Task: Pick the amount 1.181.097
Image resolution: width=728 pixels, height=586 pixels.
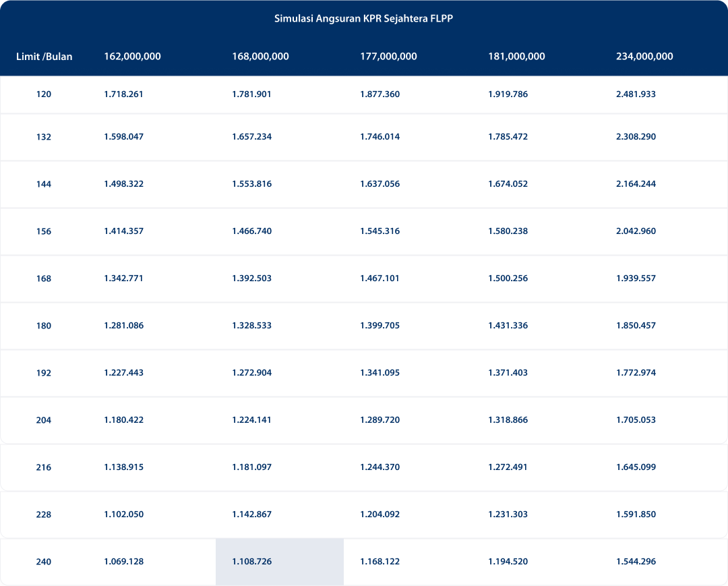Action: [x=251, y=467]
